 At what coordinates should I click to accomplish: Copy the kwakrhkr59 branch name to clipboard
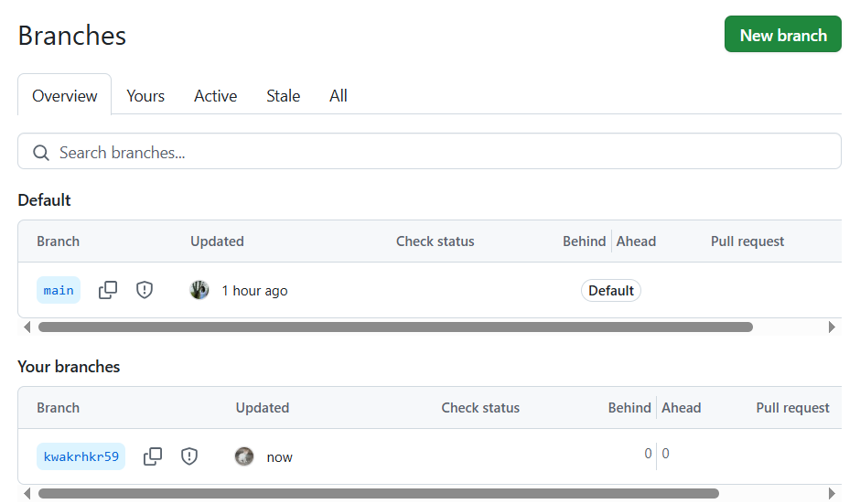pyautogui.click(x=153, y=456)
